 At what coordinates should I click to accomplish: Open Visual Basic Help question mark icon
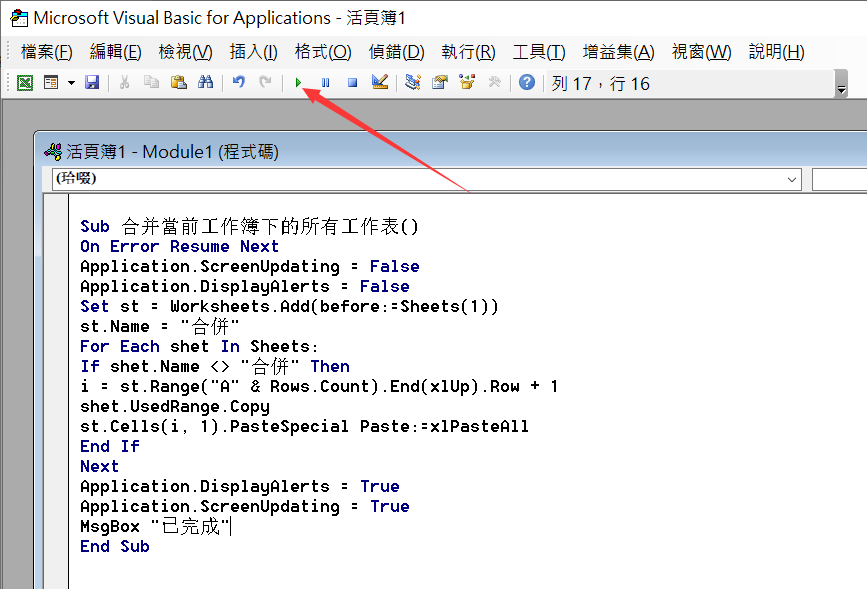pos(527,83)
